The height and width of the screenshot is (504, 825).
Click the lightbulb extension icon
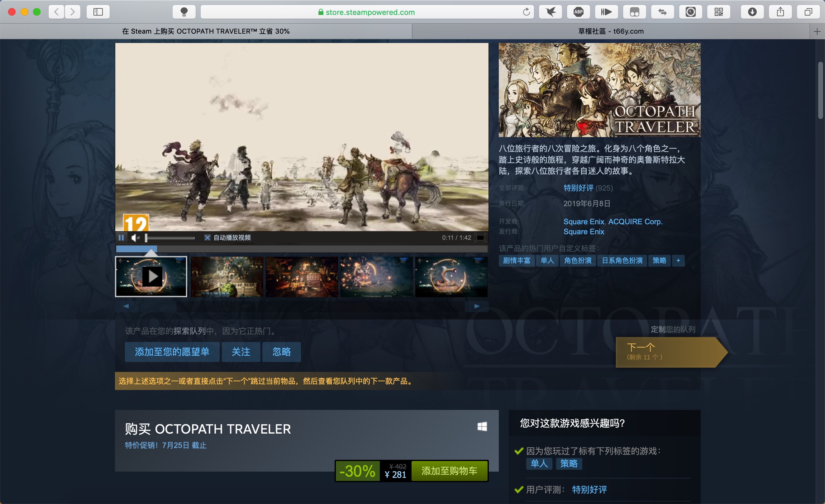coord(184,12)
